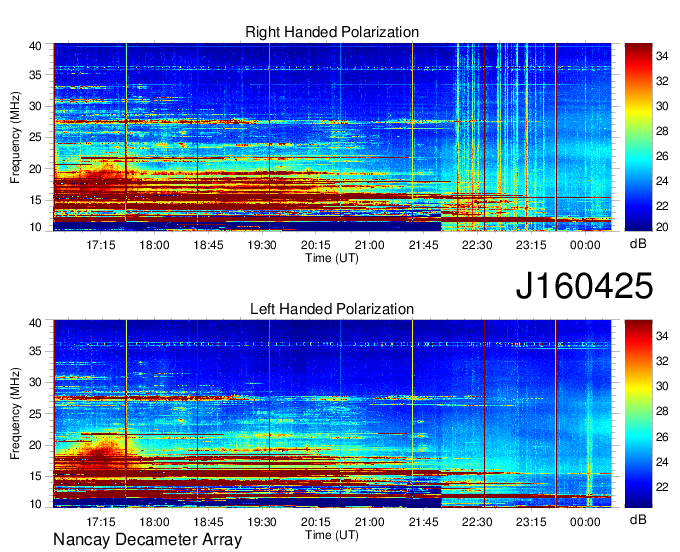Click the 34 dB tick on the lower colorbar

coord(662,336)
